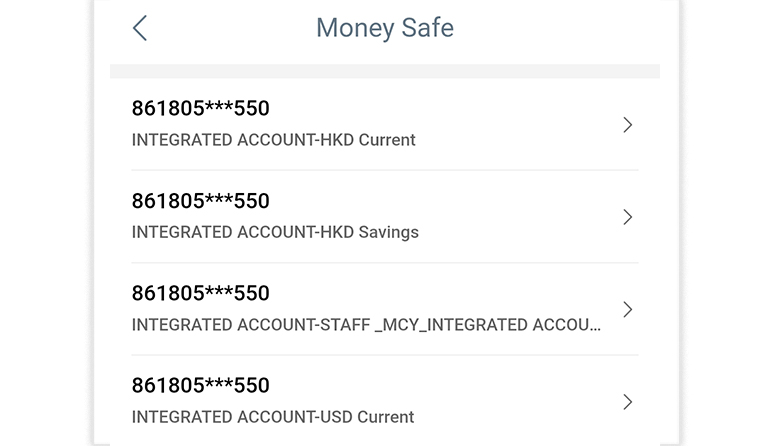Screen dimensions: 771x446
Task: Click the gray band below the header
Action: pos(385,71)
